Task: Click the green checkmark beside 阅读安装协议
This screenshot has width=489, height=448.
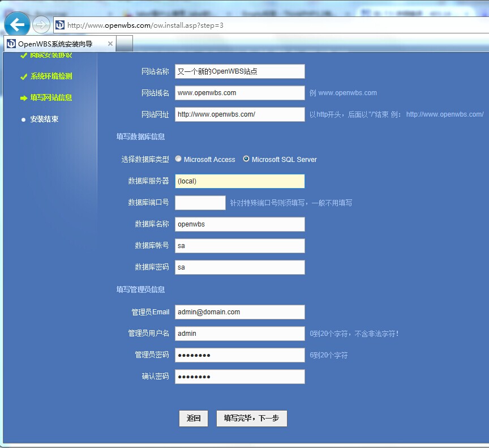Action: pos(24,55)
